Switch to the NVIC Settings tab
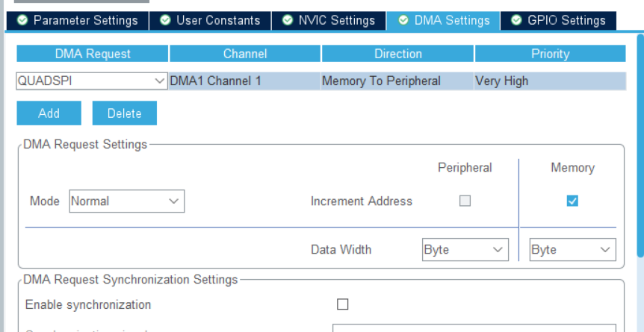644x332 pixels. pos(329,20)
